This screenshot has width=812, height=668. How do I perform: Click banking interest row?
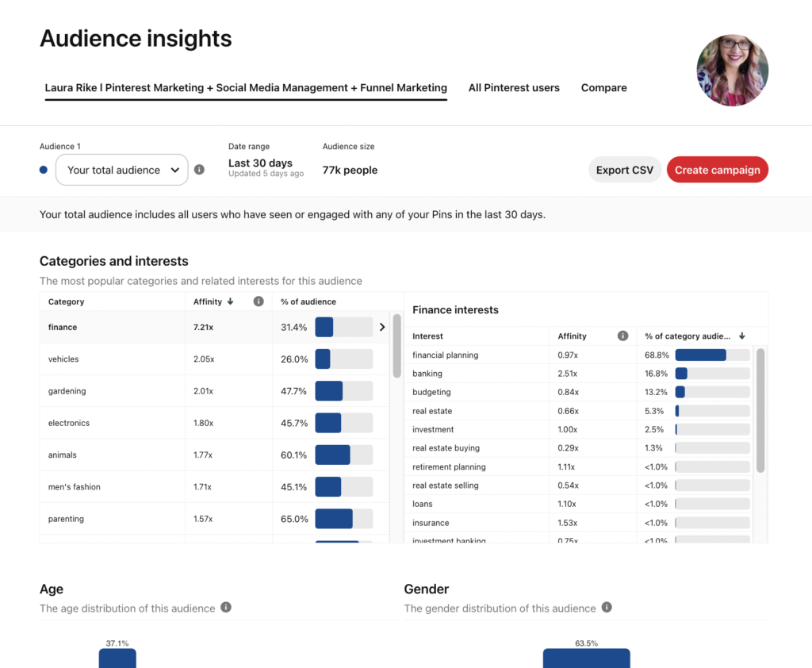click(579, 374)
